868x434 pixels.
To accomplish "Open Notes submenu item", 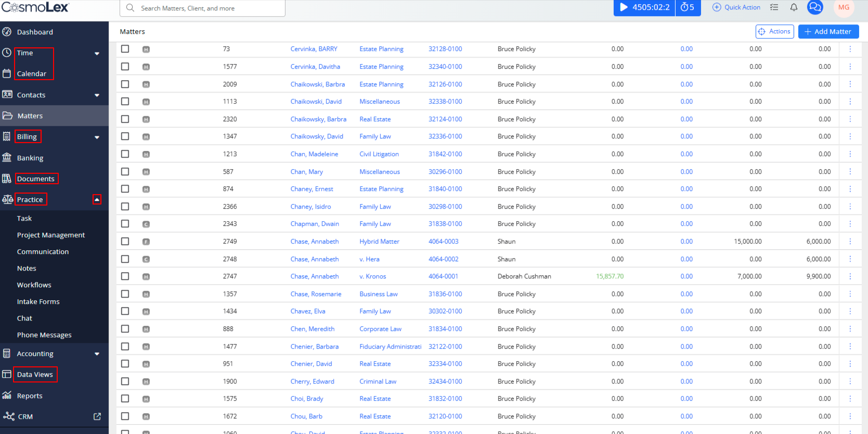I will 27,269.
